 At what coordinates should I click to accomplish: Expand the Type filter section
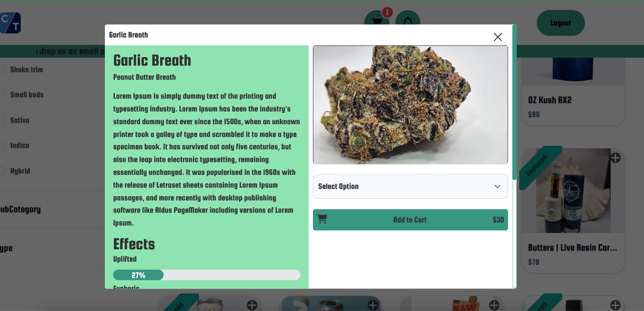coord(6,248)
